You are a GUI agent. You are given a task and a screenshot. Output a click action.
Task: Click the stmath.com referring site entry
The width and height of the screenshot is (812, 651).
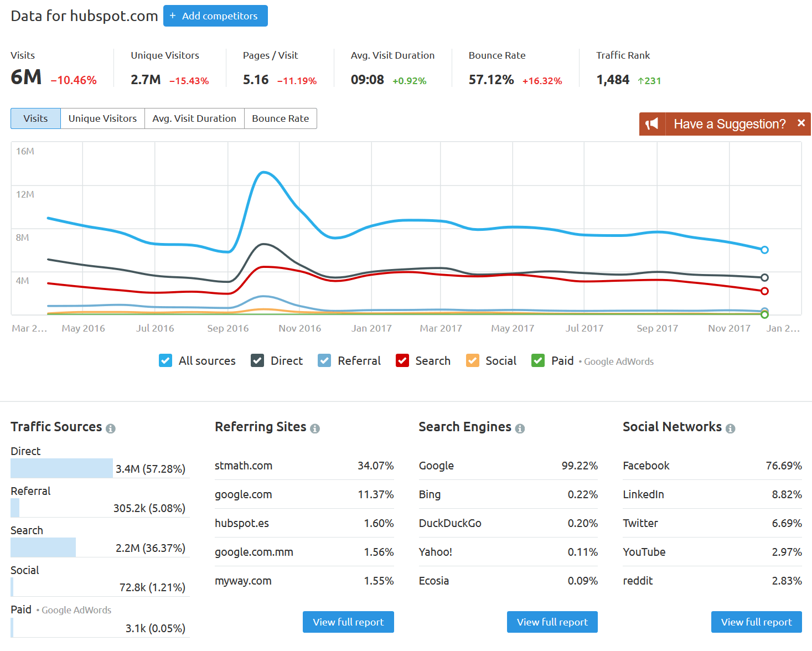point(244,466)
